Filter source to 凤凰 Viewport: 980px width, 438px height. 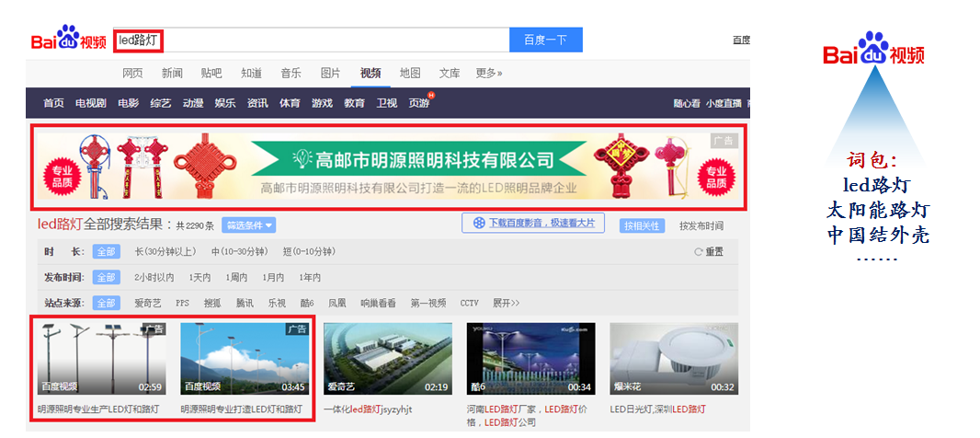pos(336,303)
